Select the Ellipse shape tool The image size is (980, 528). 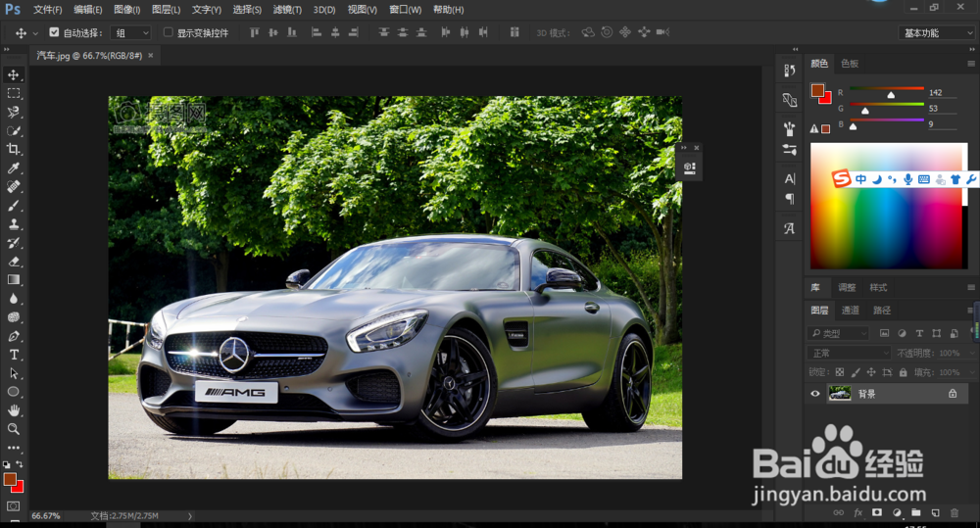click(x=13, y=392)
